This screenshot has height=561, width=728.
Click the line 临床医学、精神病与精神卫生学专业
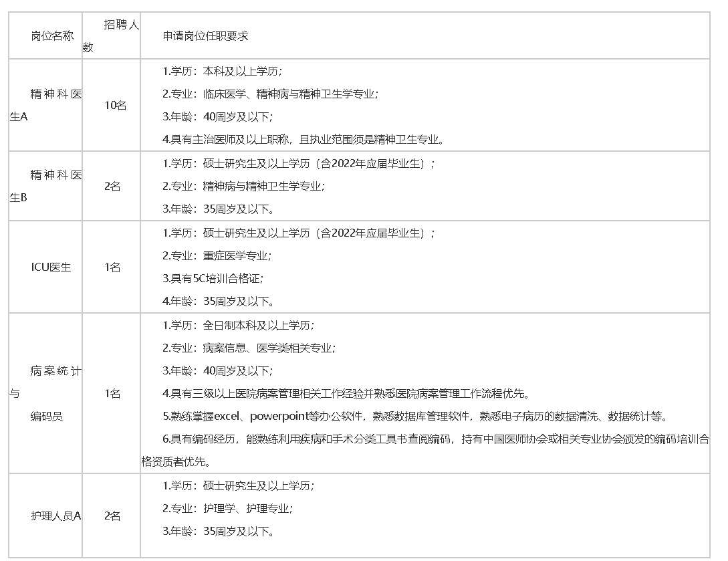(x=270, y=94)
